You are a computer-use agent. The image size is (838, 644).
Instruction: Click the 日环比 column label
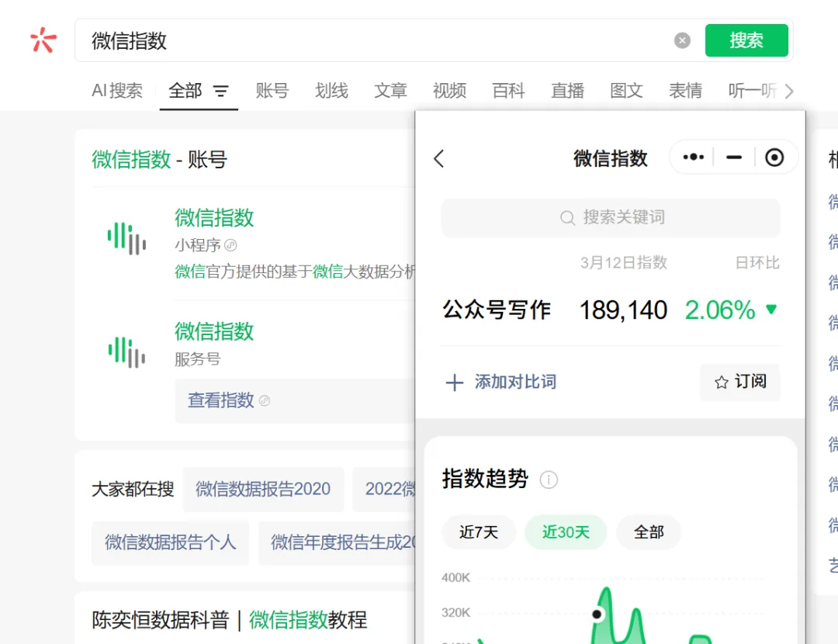[x=757, y=262]
